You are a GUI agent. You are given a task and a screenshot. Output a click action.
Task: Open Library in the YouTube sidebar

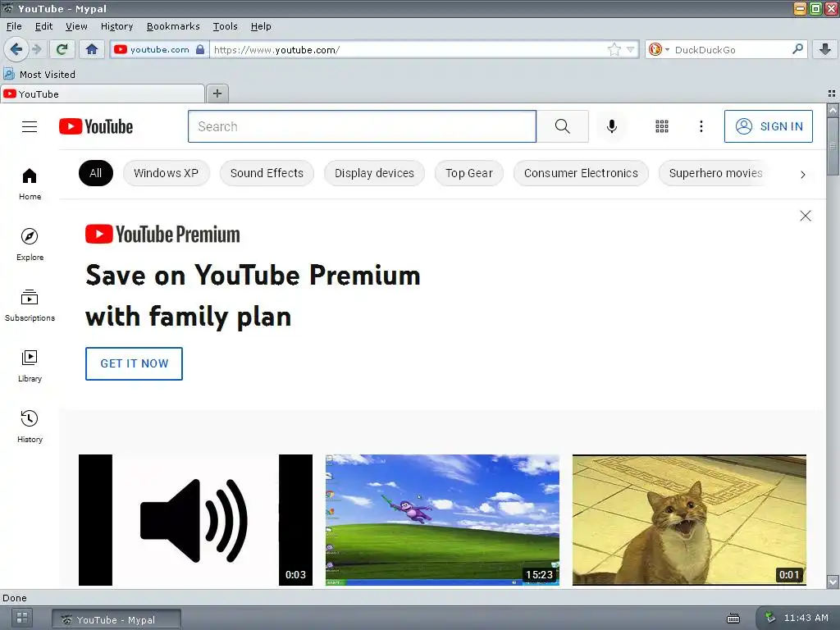point(30,366)
